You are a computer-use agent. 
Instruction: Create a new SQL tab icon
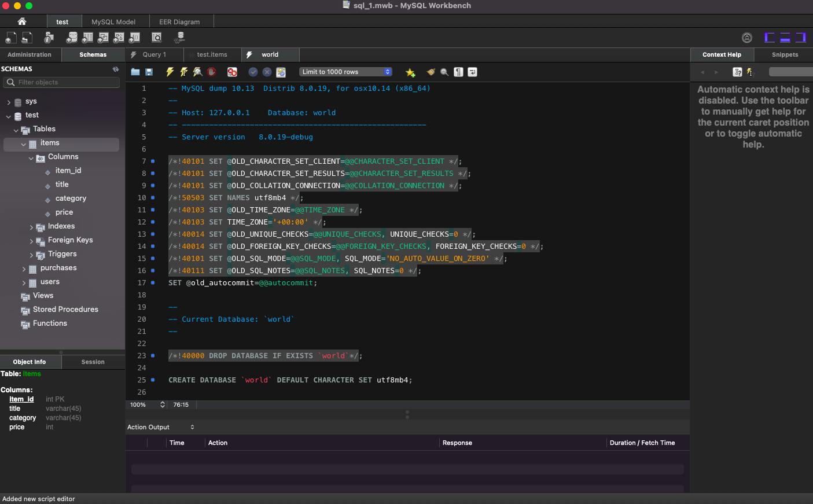[x=11, y=38]
